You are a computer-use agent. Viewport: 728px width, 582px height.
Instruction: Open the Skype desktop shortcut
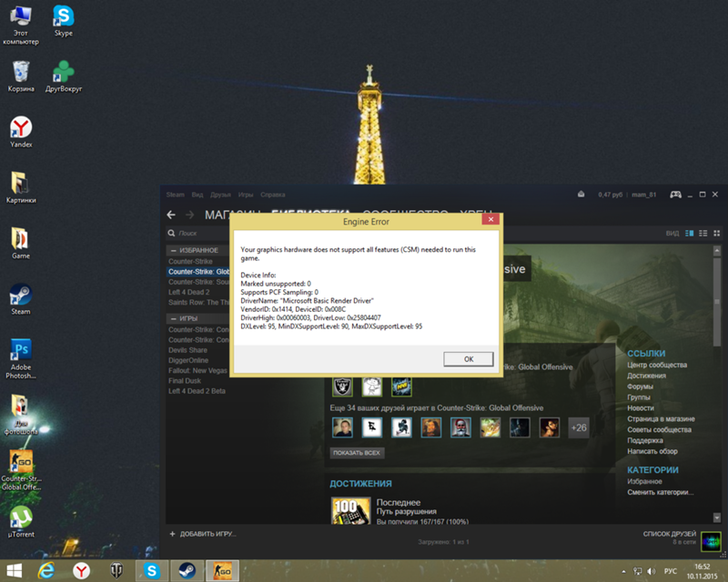point(63,21)
